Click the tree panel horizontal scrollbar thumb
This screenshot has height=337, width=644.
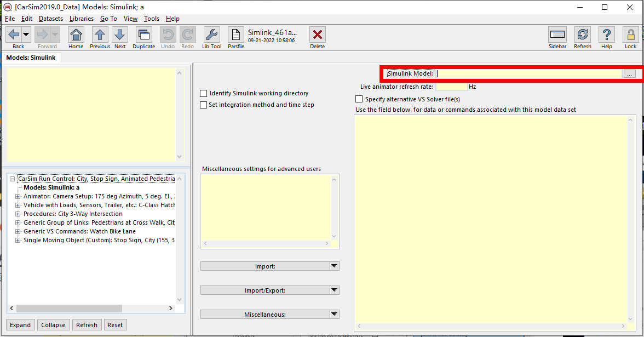coord(69,308)
